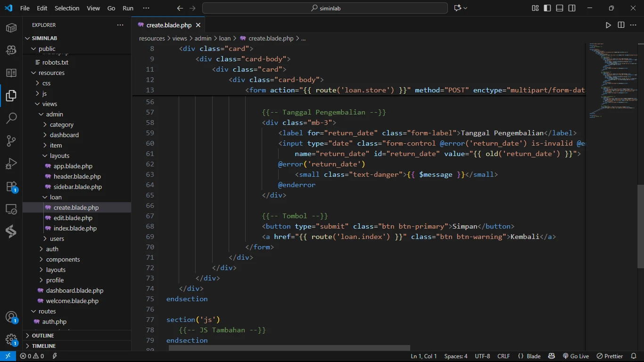
Task: Open the Manage settings gear
Action: coord(11,339)
